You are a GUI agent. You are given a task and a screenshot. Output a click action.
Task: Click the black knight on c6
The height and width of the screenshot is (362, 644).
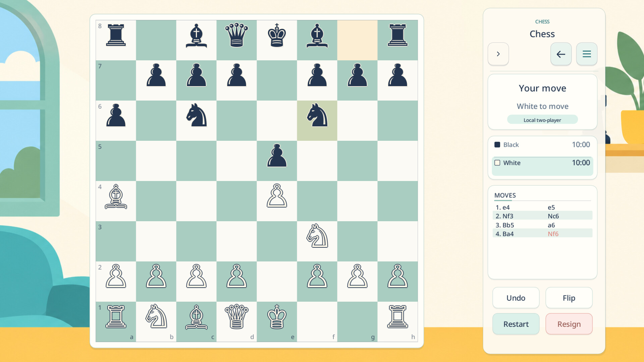coord(196,115)
